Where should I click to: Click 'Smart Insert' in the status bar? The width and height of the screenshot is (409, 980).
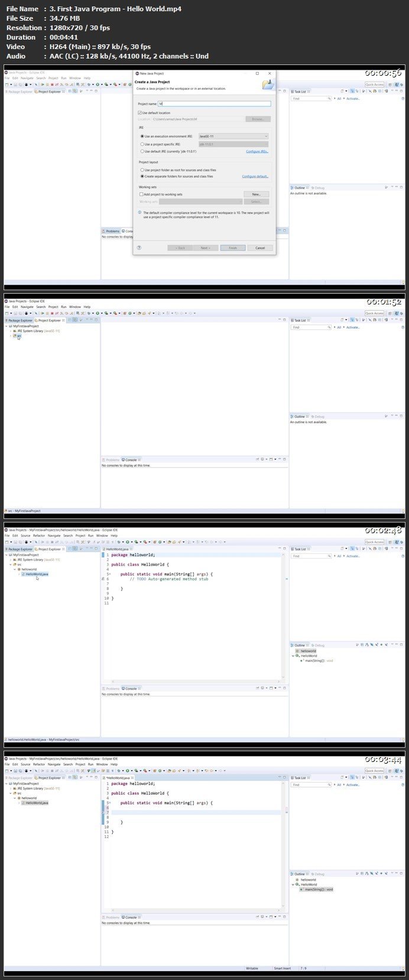282,968
